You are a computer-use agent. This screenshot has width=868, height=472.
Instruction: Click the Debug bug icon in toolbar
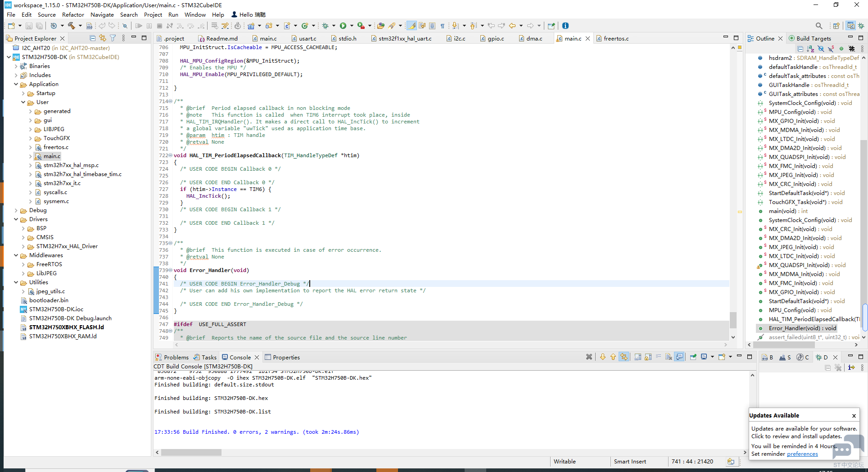pos(325,26)
